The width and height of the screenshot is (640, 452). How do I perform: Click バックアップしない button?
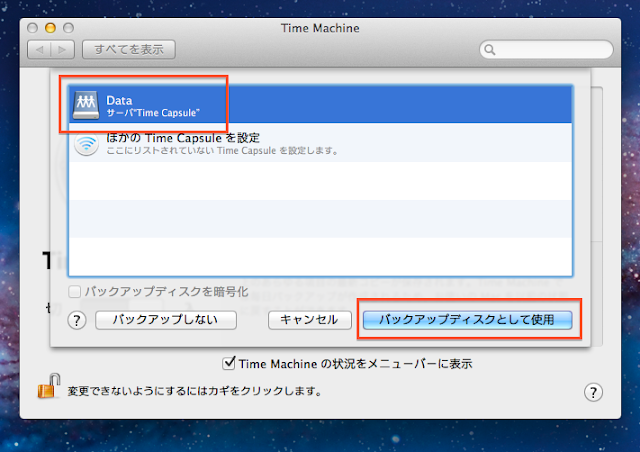point(166,320)
